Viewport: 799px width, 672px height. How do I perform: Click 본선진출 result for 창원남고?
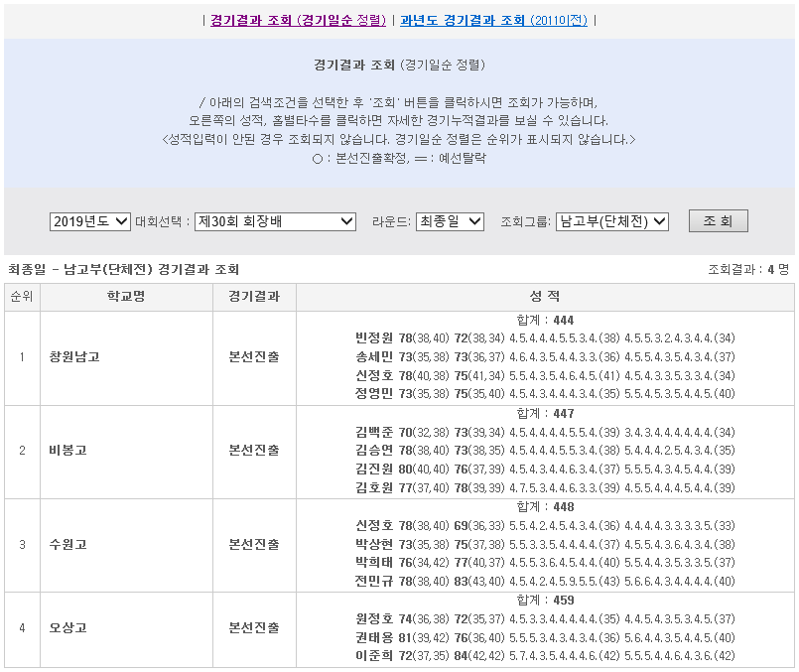point(254,356)
